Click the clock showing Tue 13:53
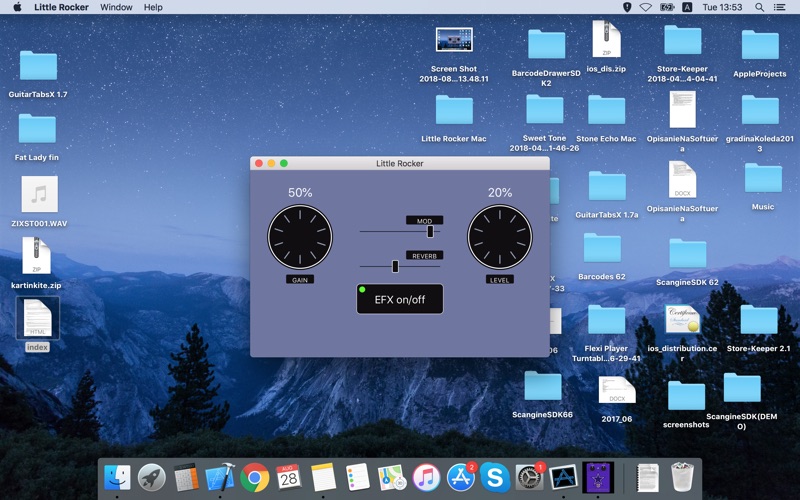The width and height of the screenshot is (800, 500). pyautogui.click(x=722, y=7)
